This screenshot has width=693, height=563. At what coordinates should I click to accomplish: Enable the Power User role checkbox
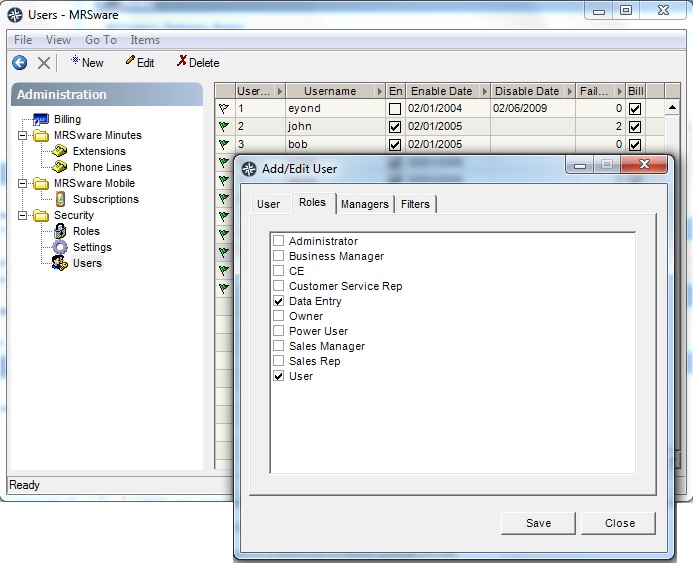pos(278,331)
